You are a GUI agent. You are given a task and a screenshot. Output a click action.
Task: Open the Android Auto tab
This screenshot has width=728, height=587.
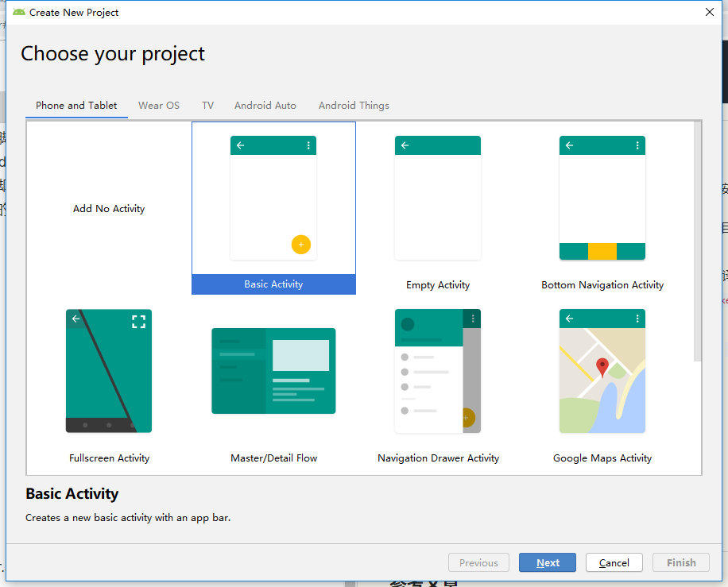click(265, 106)
